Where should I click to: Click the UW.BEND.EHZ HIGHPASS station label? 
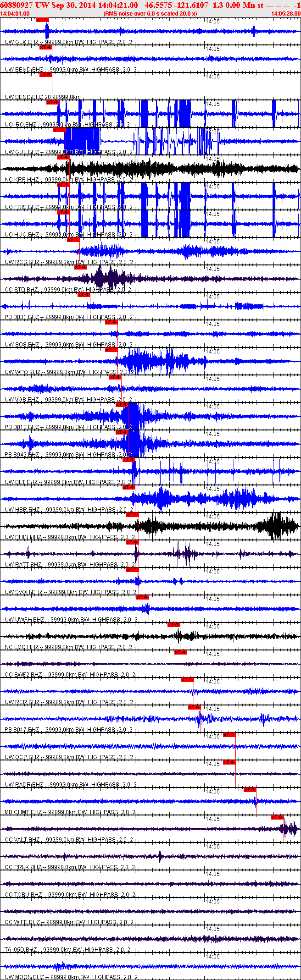(x=70, y=70)
